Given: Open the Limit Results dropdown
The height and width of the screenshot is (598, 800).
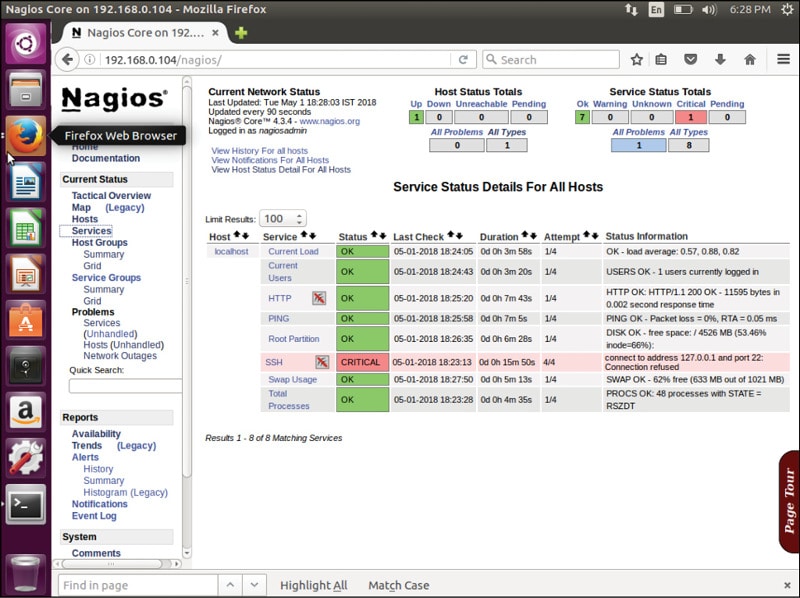Looking at the screenshot, I should 282,219.
